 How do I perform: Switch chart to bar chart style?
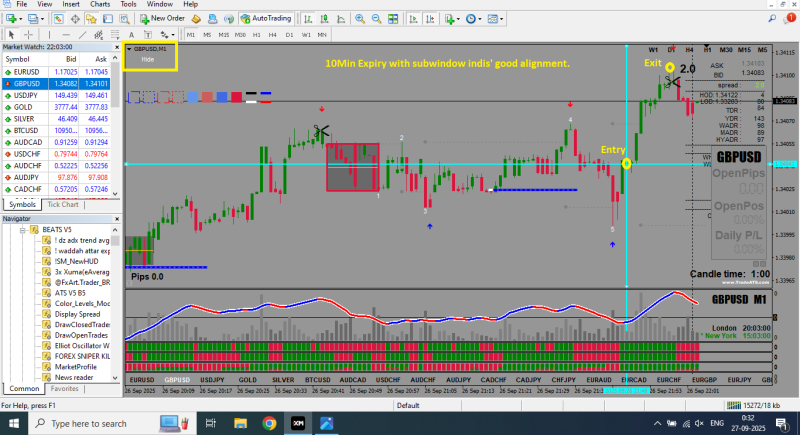(308, 19)
